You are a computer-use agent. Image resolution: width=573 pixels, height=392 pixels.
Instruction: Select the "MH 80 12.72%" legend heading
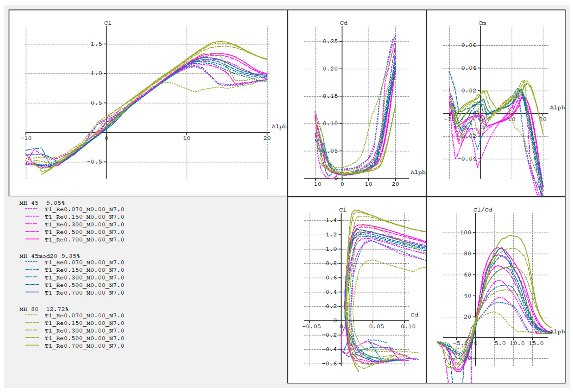pos(44,309)
